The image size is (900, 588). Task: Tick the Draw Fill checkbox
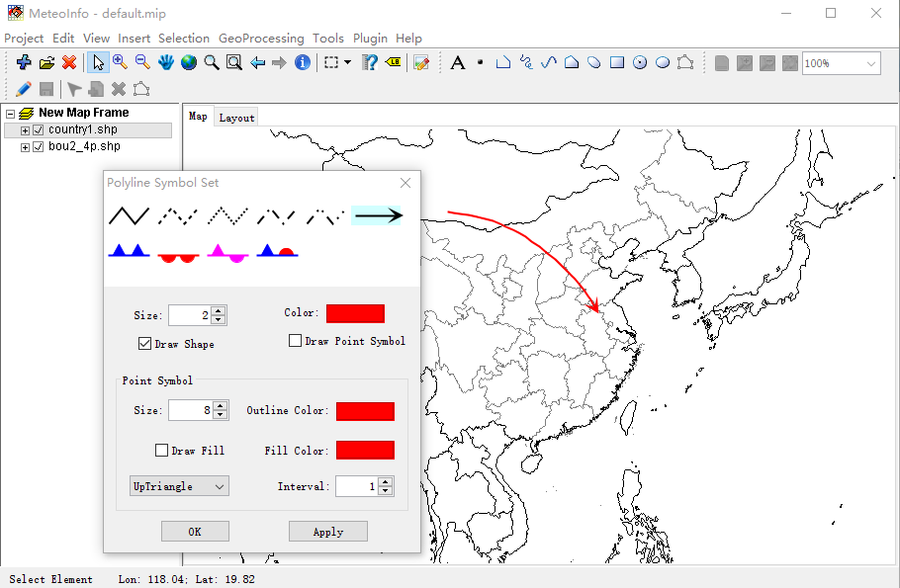pos(161,451)
